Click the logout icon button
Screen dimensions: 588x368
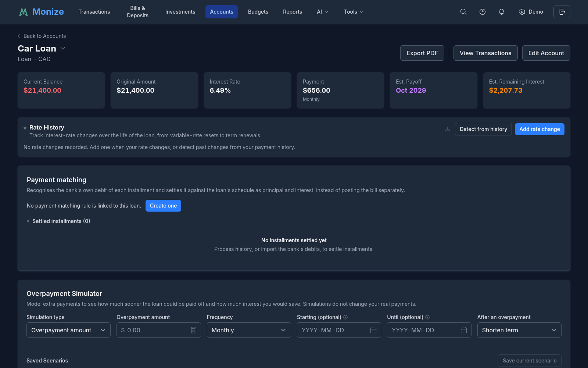562,12
